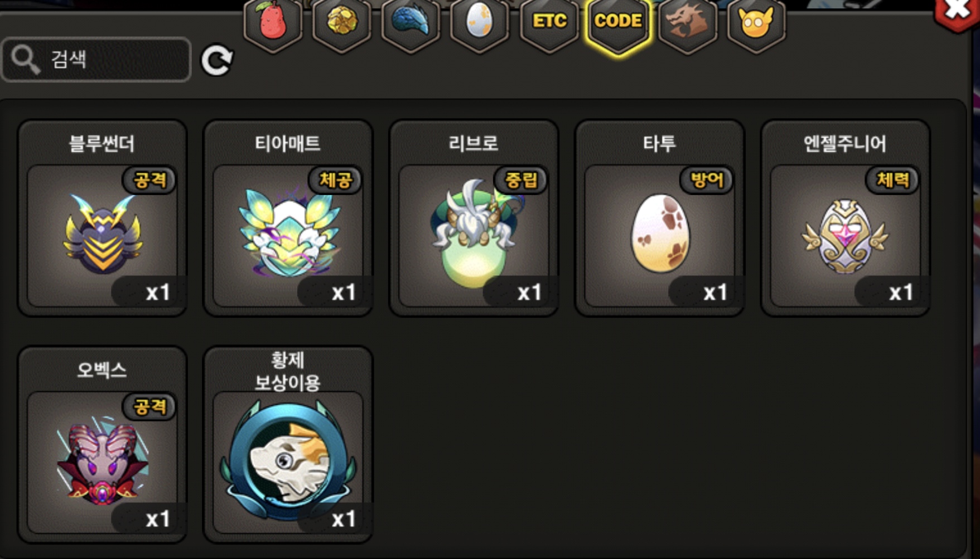This screenshot has width=980, height=559.
Task: Open the brown dragon head category tab
Action: [687, 23]
